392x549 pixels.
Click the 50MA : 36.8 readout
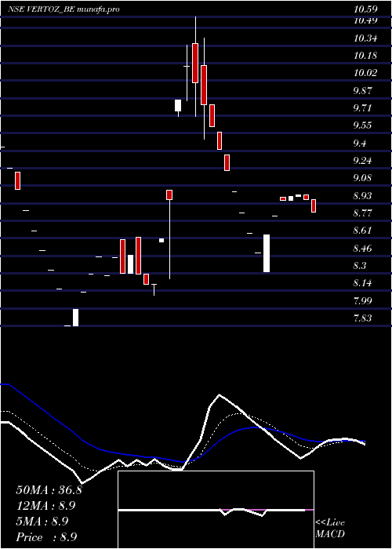(x=49, y=490)
